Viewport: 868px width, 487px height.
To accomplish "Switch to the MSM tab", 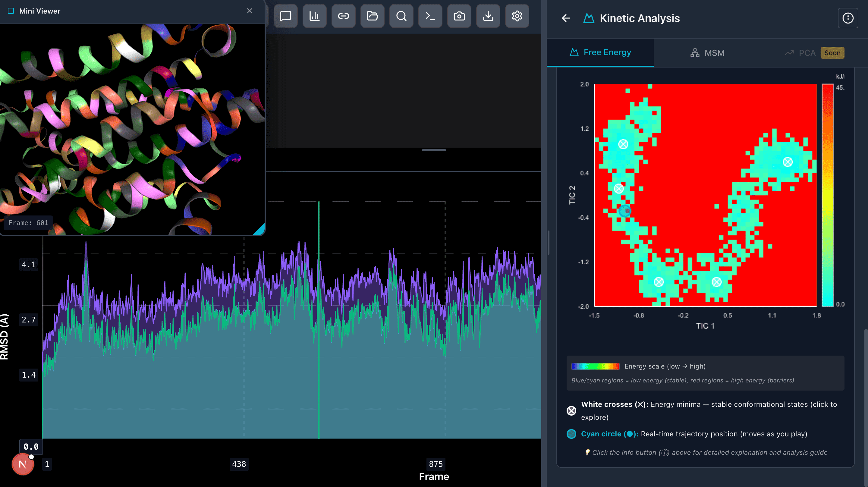I will [x=707, y=53].
